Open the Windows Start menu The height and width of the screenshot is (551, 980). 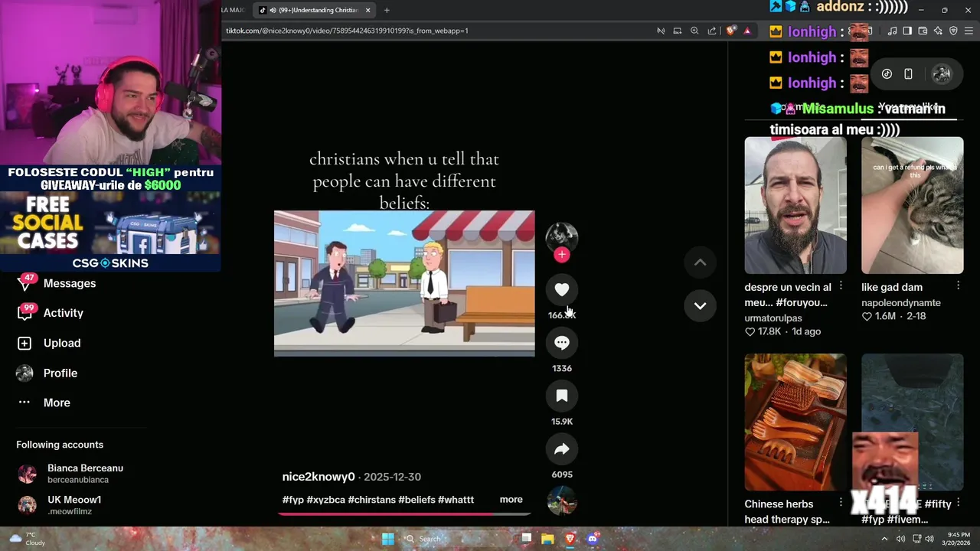click(x=388, y=539)
